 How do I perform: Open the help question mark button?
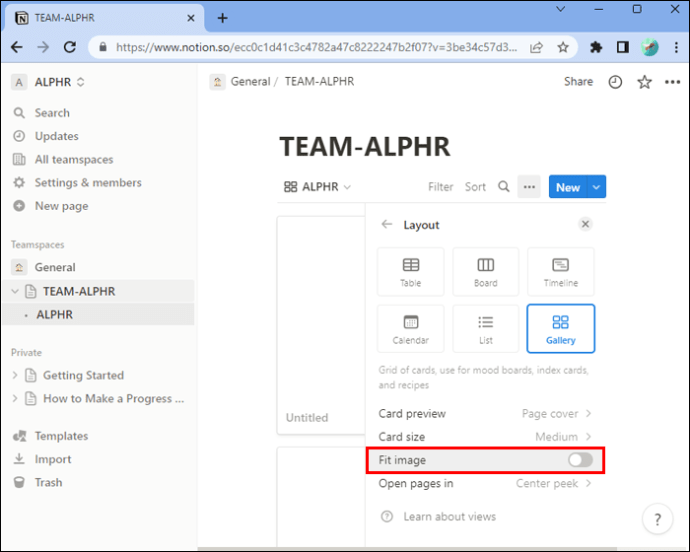(657, 519)
